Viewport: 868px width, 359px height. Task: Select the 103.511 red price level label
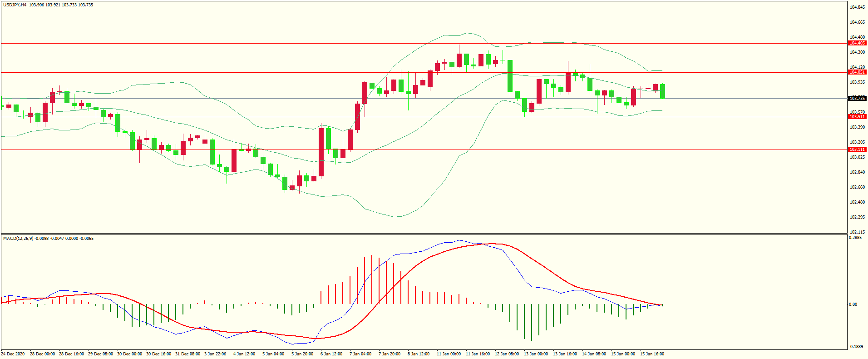tap(857, 117)
